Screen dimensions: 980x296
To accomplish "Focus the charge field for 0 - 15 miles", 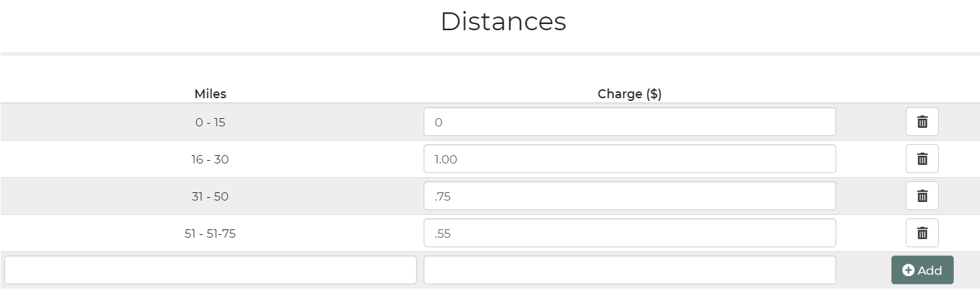I will [x=629, y=122].
